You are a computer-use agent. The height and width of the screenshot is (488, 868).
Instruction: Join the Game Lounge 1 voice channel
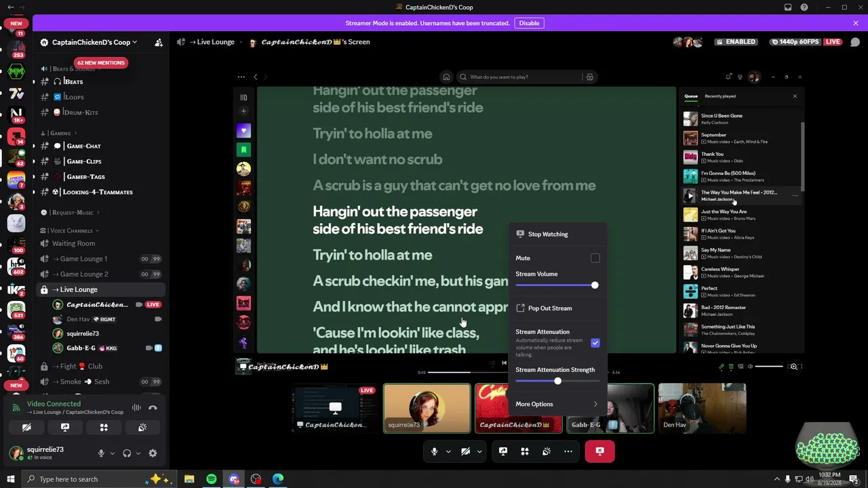point(100,259)
